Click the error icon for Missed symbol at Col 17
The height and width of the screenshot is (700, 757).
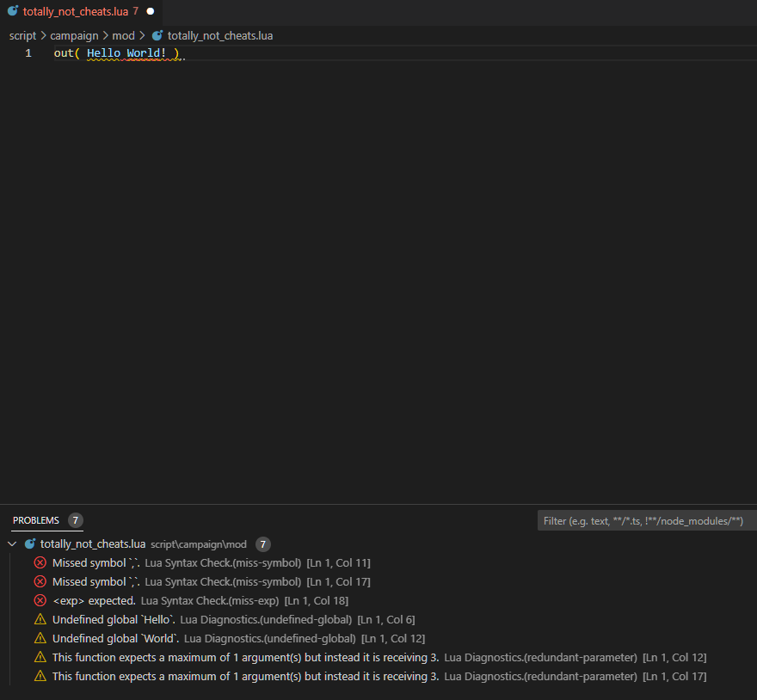click(x=40, y=581)
